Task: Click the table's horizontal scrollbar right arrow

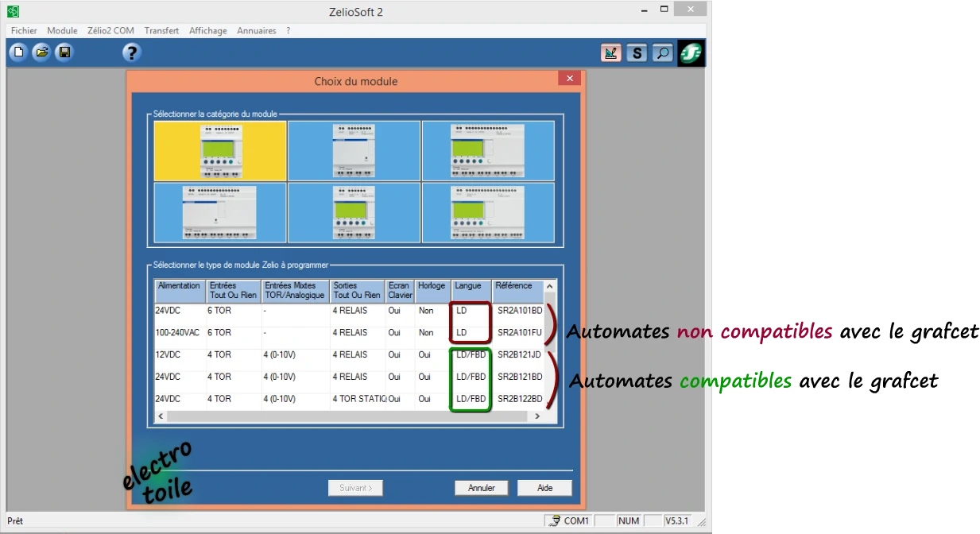Action: 537,416
